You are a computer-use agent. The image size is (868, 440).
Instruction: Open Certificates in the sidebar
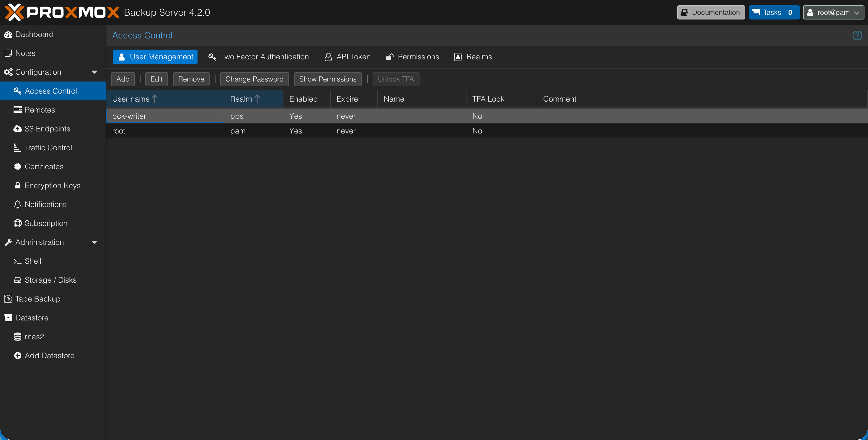click(53, 167)
